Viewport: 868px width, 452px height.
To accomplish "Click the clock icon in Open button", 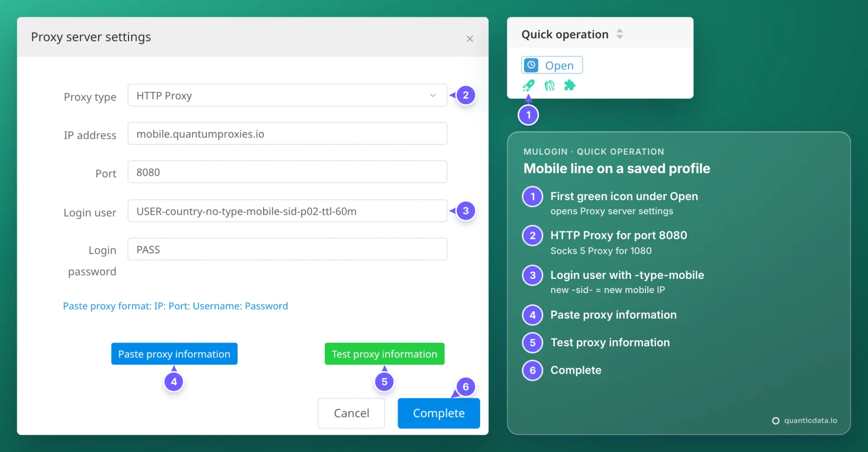I will pyautogui.click(x=532, y=65).
